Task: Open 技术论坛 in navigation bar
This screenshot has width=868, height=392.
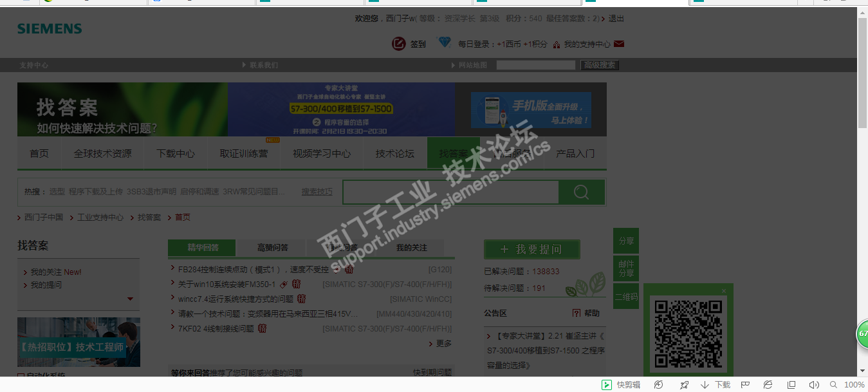Action: 395,154
